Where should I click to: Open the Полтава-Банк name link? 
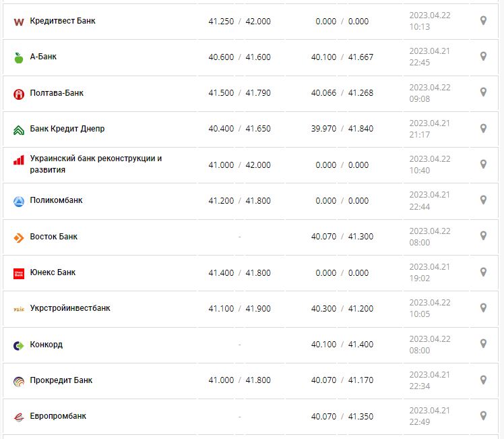(x=57, y=93)
